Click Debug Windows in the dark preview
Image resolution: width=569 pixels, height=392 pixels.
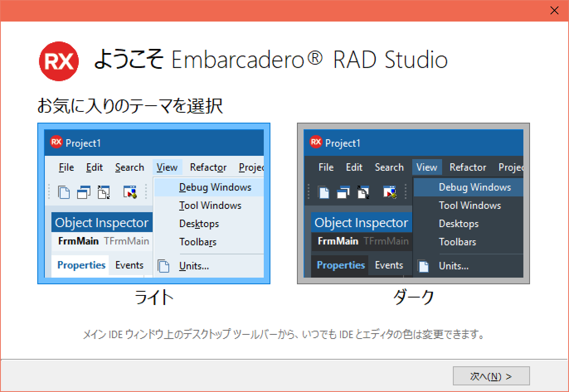point(469,187)
